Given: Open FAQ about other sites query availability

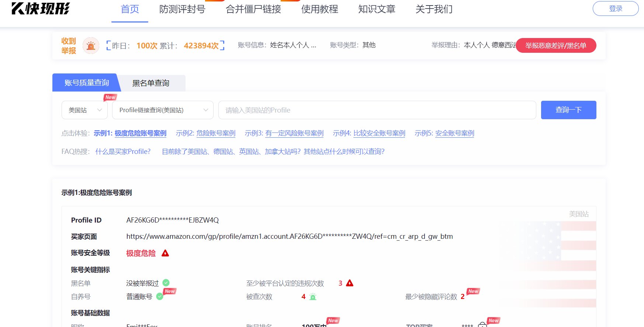Looking at the screenshot, I should pyautogui.click(x=273, y=152).
